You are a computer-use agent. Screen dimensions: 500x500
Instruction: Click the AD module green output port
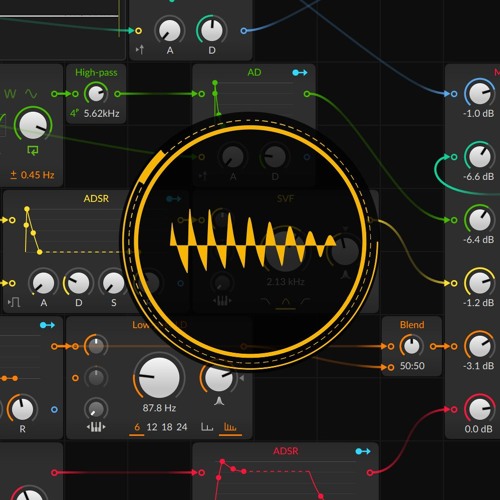pos(307,94)
